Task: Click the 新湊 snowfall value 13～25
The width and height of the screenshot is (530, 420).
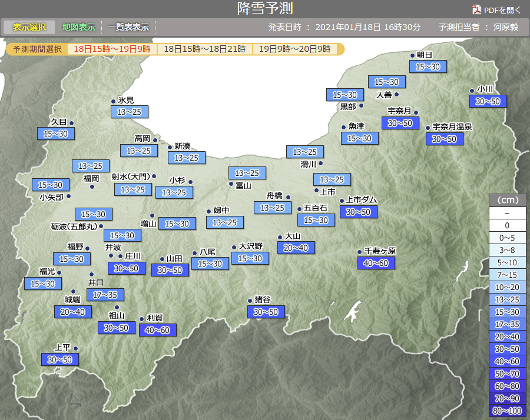Action: coord(187,158)
